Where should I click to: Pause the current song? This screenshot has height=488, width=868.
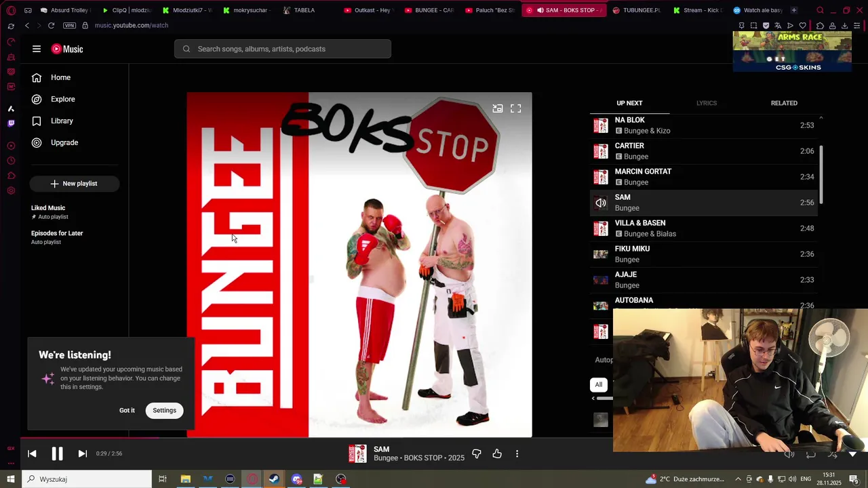[x=57, y=453]
